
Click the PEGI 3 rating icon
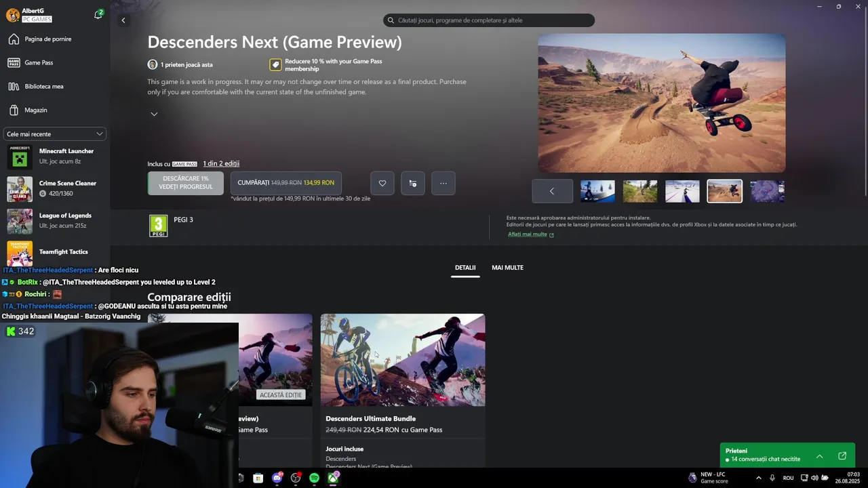(x=158, y=226)
